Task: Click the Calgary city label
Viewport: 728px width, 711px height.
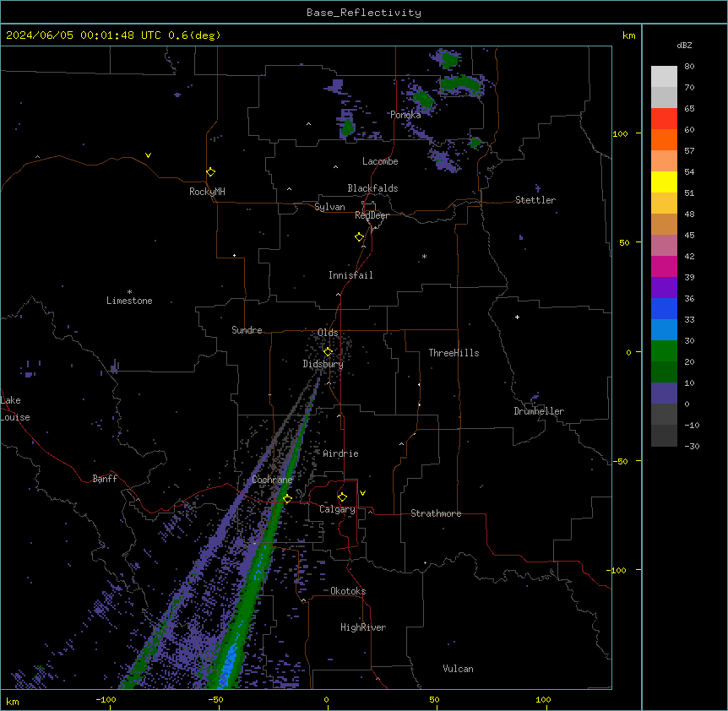Action: [x=337, y=509]
